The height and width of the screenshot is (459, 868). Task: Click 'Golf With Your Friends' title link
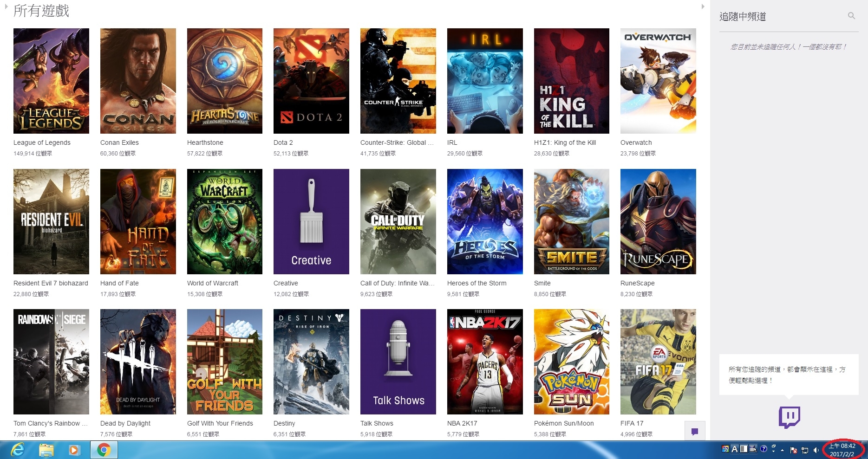coord(220,423)
